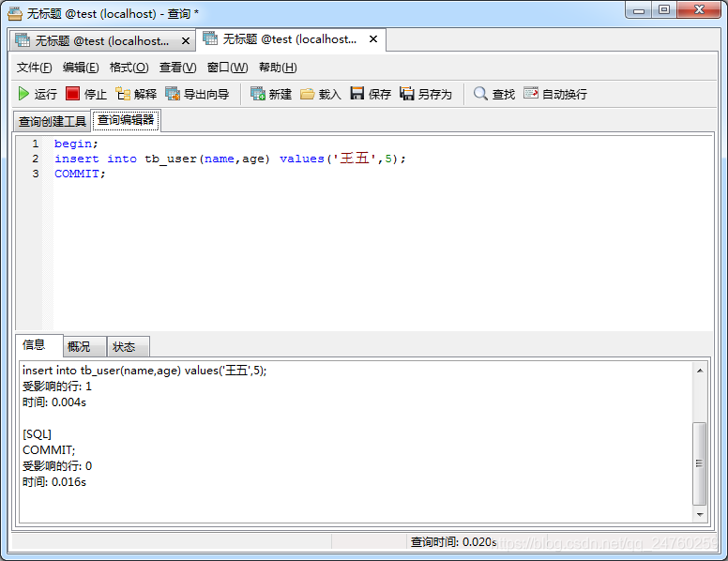Screen dimensions: 728x561
Task: Click line number 2 in the editor gutter
Action: 36,159
